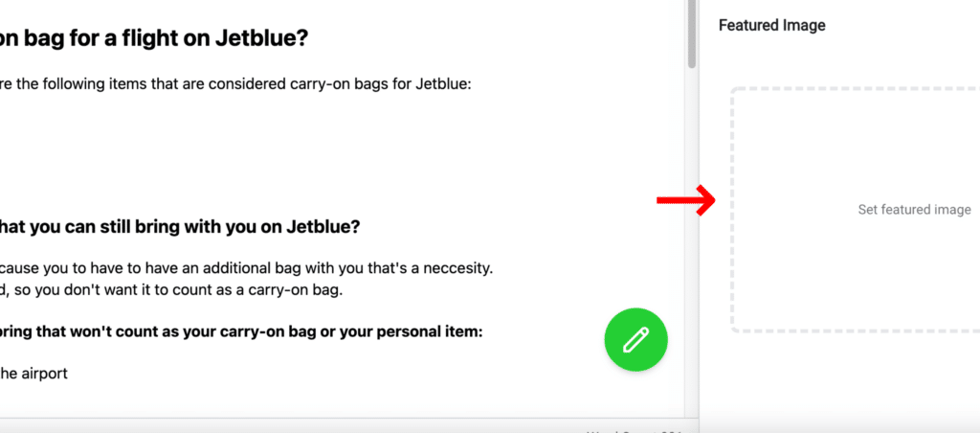980x433 pixels.
Task: Click the Word Count status bar
Action: 634,430
